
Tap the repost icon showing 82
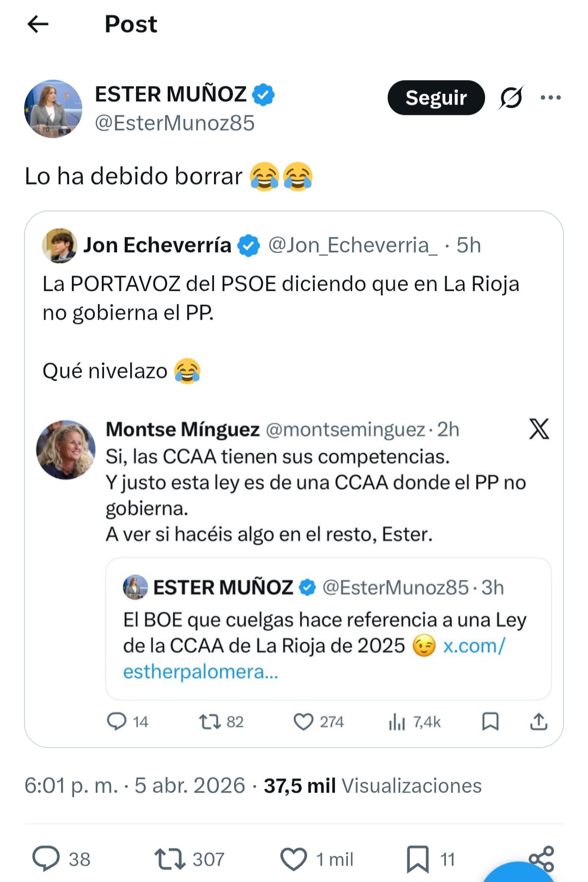tap(210, 721)
